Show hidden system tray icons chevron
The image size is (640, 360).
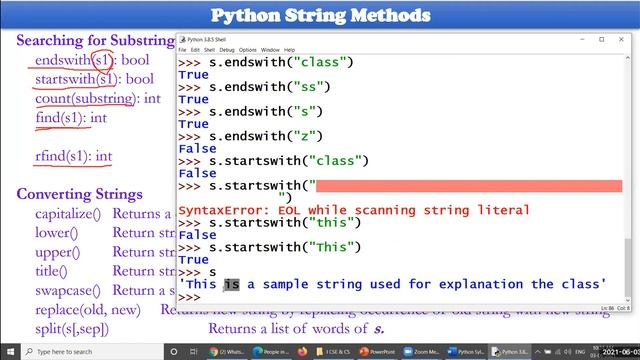click(538, 352)
